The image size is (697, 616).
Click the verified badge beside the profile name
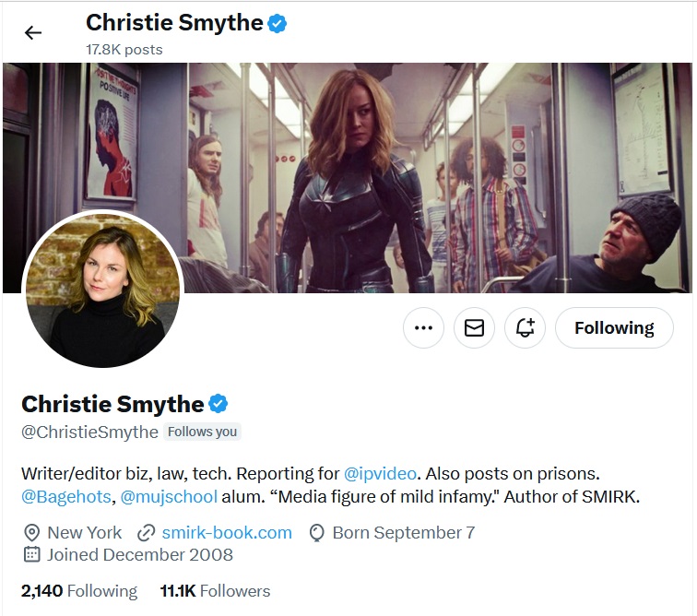pyautogui.click(x=219, y=404)
